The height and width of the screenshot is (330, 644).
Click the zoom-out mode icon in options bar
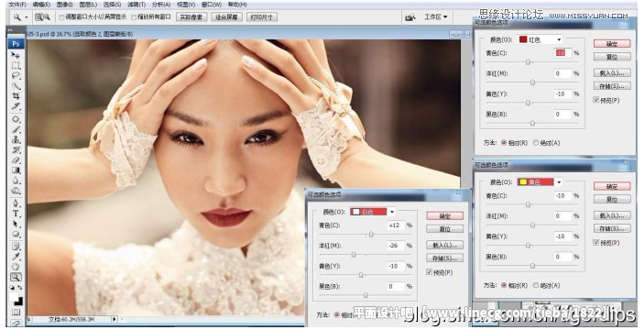47,17
